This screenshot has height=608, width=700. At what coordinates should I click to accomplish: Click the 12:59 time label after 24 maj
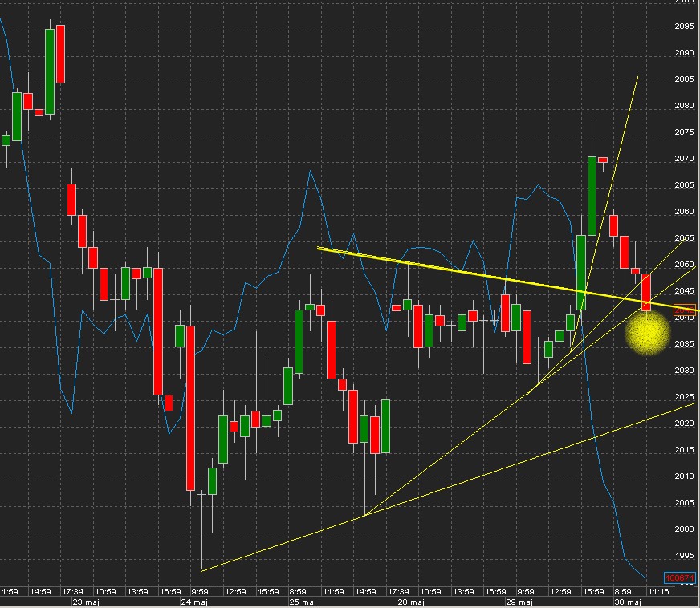point(235,591)
